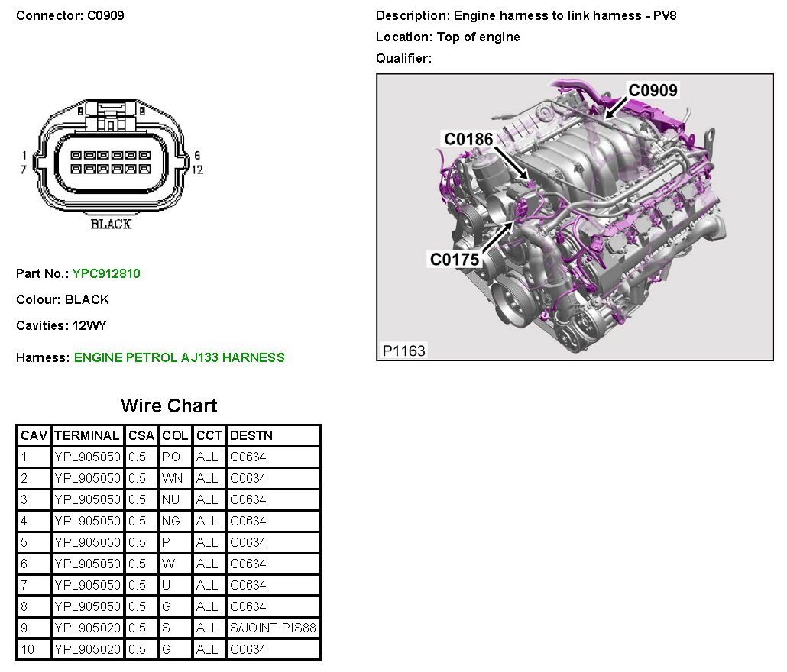787x672 pixels.
Task: Click the 0.5 CSA cell in row 3
Action: (141, 500)
